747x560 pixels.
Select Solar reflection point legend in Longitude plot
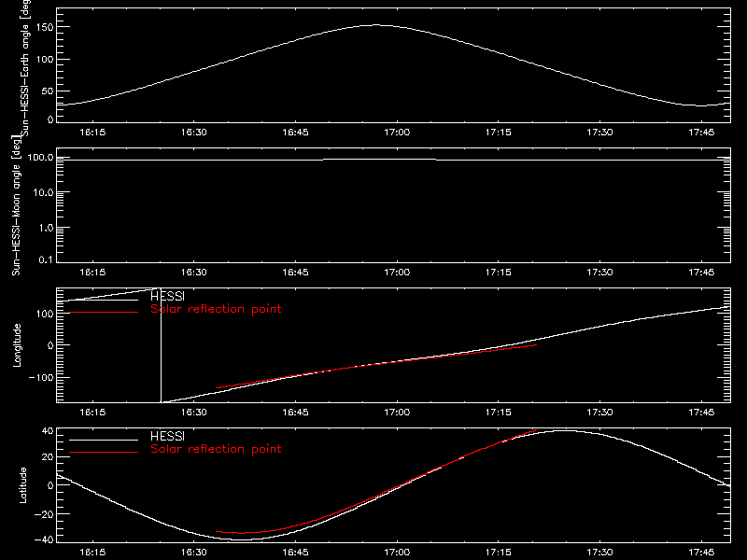[216, 309]
